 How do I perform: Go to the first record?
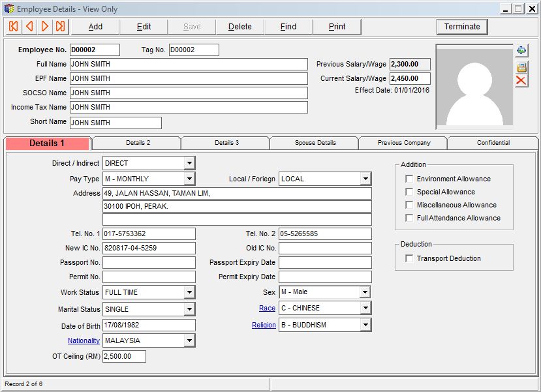coord(13,27)
